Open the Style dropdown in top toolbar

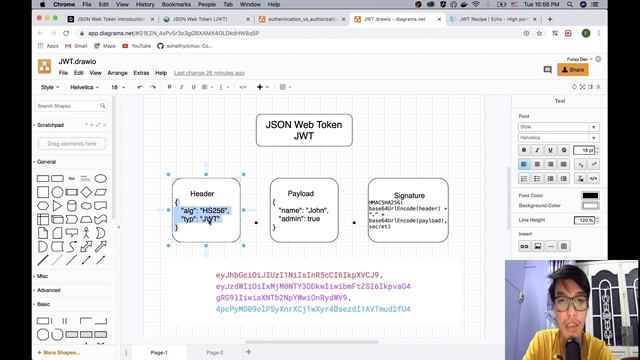(50, 87)
